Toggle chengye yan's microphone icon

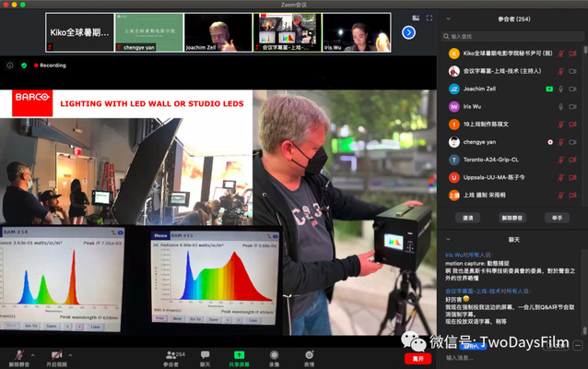point(560,142)
